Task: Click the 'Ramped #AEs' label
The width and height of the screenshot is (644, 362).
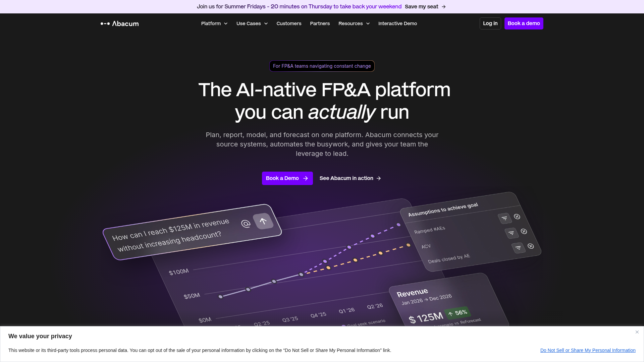Action: click(430, 230)
